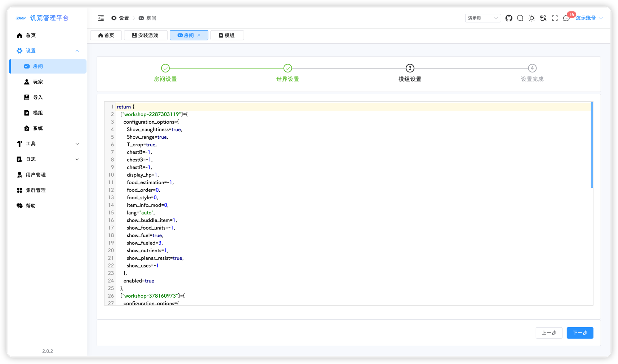Select 玩家 in the sidebar
Image resolution: width=618 pixels, height=364 pixels.
point(38,82)
